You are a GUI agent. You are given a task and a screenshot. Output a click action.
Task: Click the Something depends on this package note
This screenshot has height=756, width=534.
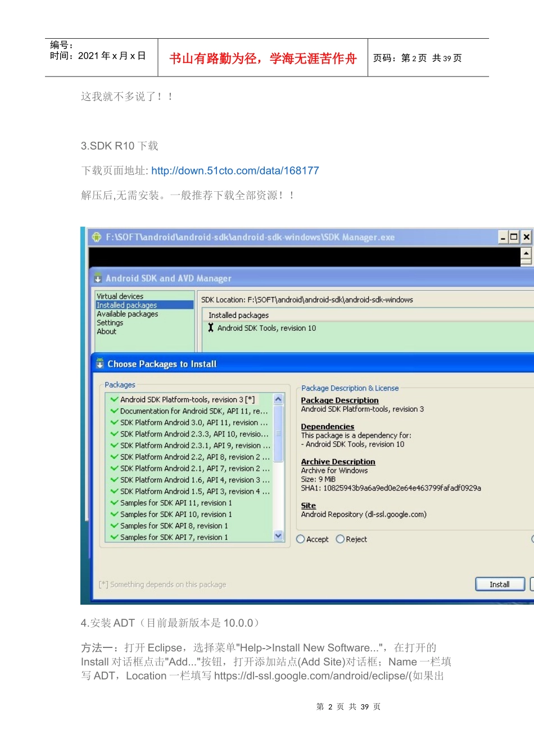162,584
